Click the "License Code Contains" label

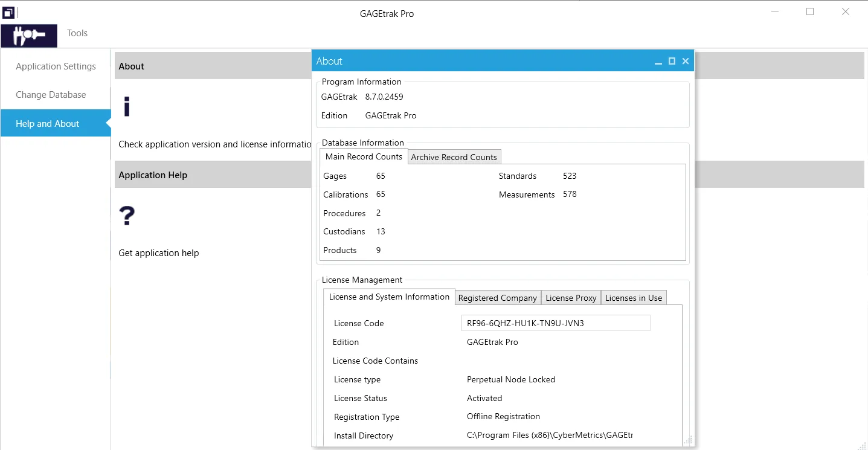pos(375,361)
